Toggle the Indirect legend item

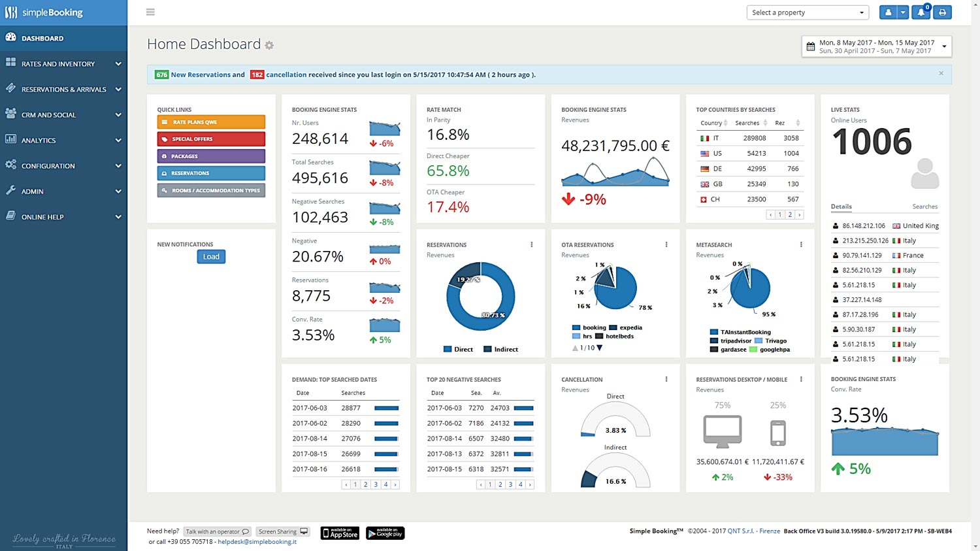tap(500, 349)
